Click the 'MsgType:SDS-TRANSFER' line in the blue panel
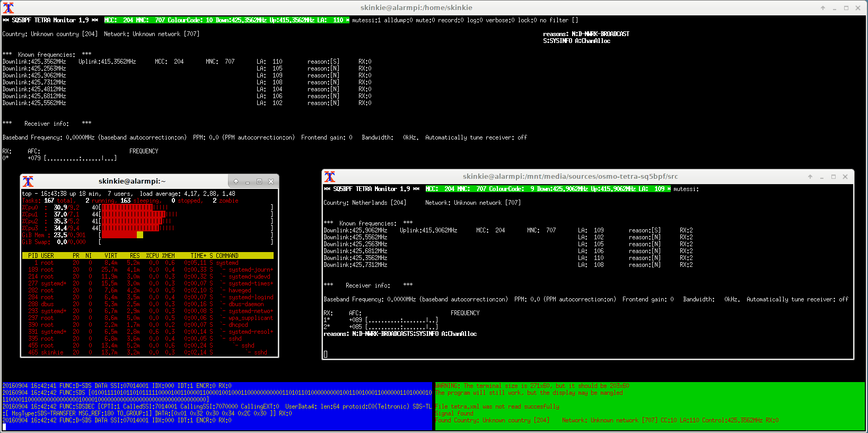The width and height of the screenshot is (868, 433). [147, 413]
